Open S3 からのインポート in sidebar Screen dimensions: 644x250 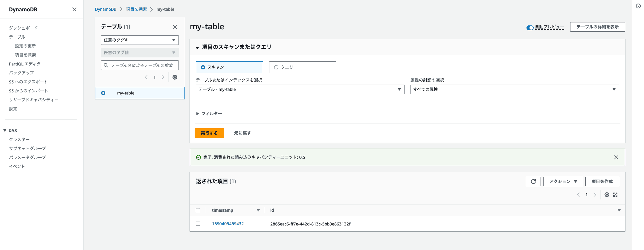point(28,91)
